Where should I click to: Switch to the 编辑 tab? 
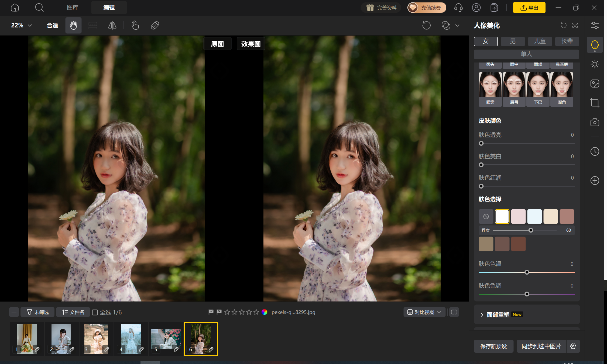109,8
